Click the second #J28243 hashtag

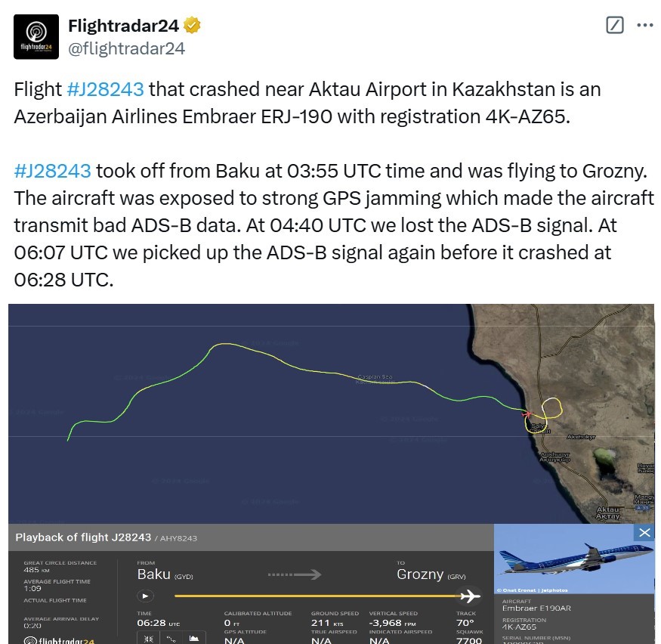pyautogui.click(x=52, y=170)
